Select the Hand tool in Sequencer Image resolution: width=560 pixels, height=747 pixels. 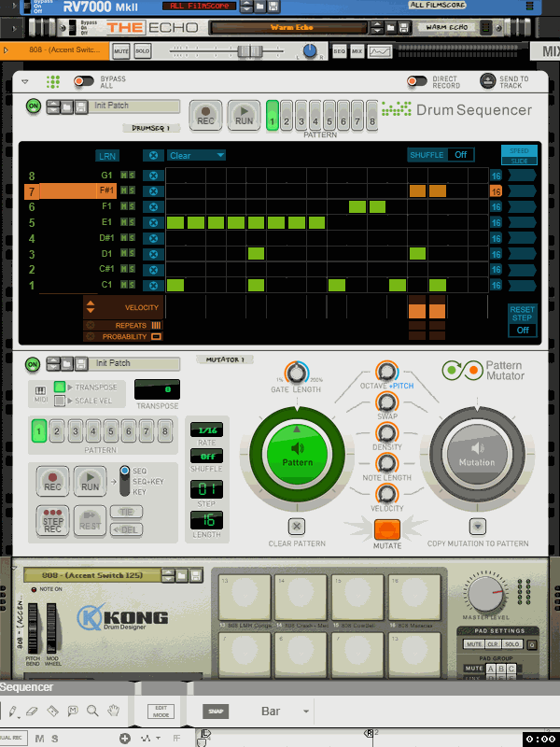[113, 712]
